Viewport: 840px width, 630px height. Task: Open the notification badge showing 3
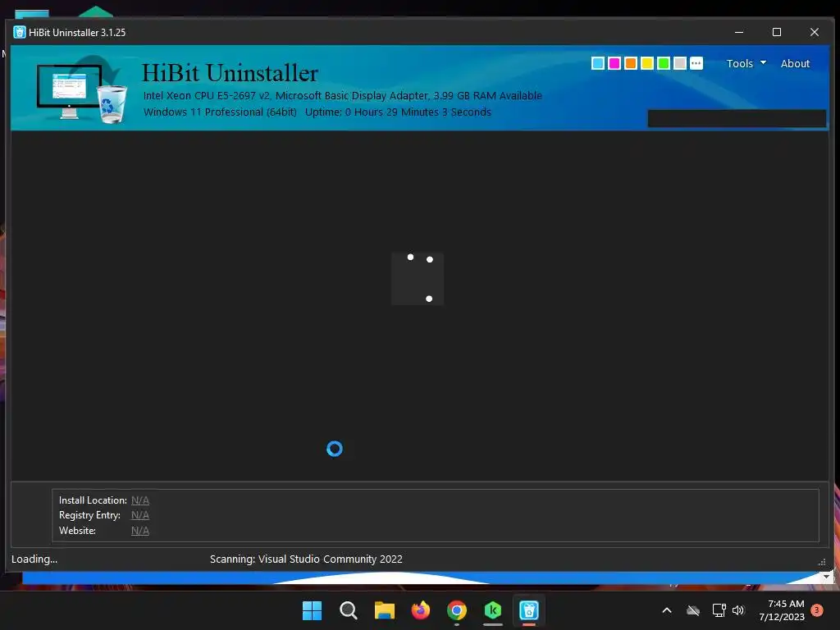click(x=817, y=610)
